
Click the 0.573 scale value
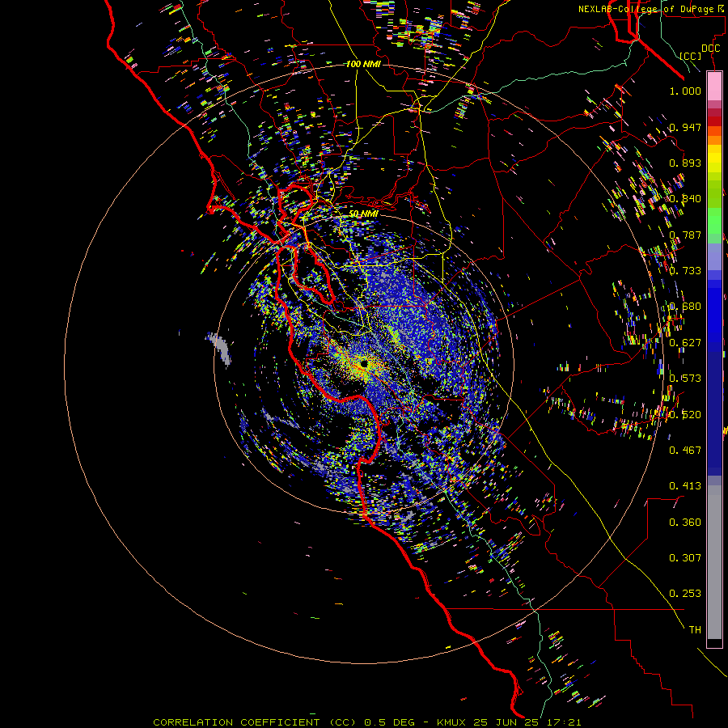pos(685,379)
